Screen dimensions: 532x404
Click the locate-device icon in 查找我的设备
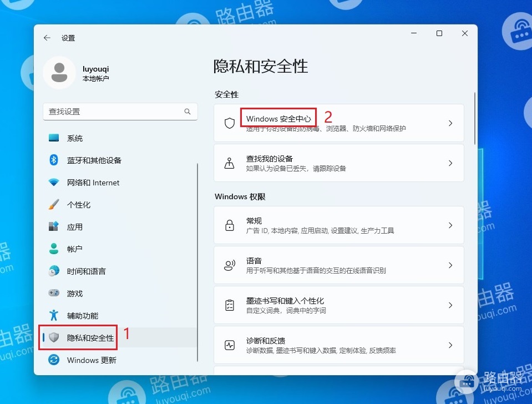click(x=230, y=163)
